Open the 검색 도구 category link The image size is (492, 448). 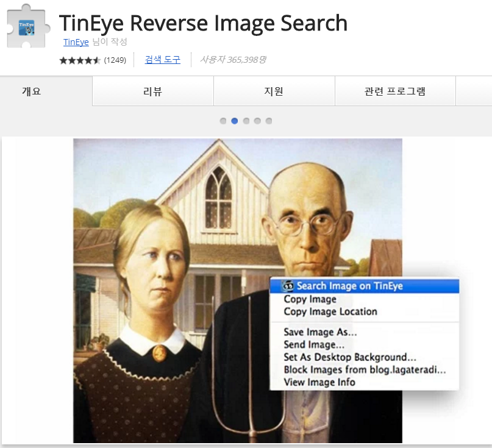tap(163, 59)
